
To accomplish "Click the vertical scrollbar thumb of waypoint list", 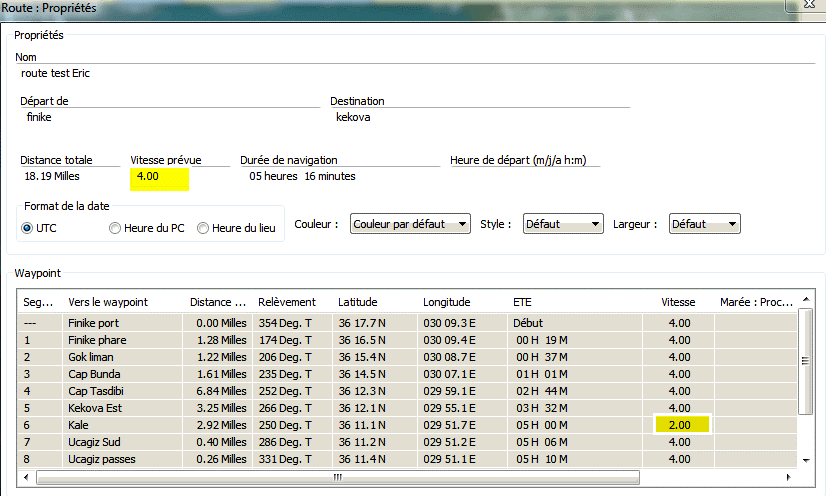I will click(x=805, y=361).
